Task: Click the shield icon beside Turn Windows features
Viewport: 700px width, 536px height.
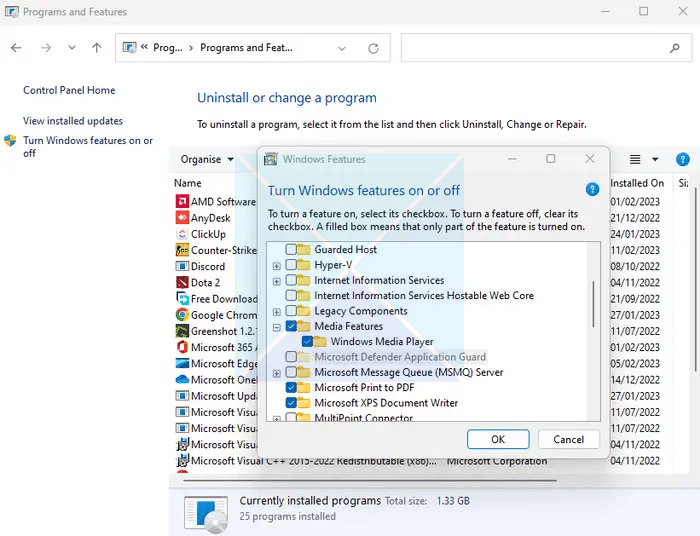Action: point(10,141)
